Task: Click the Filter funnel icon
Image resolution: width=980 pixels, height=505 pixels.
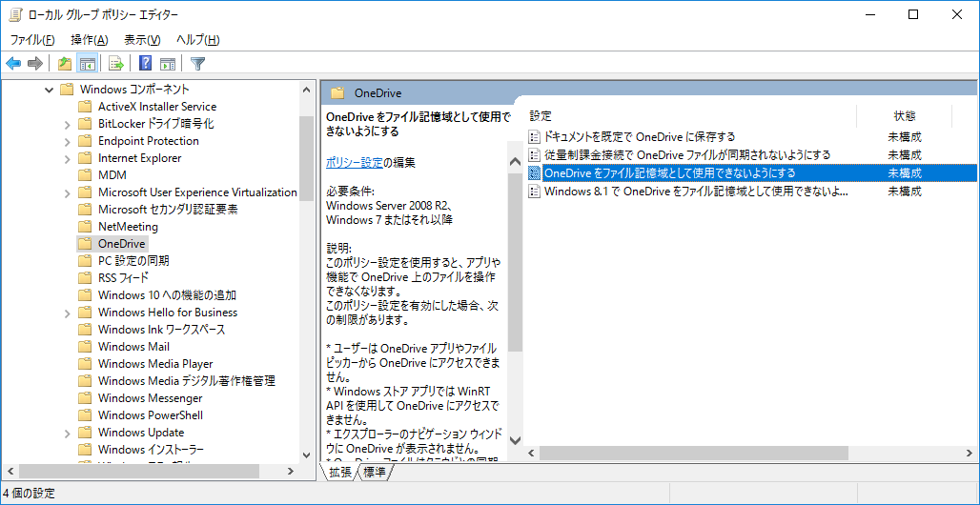Action: coord(198,63)
